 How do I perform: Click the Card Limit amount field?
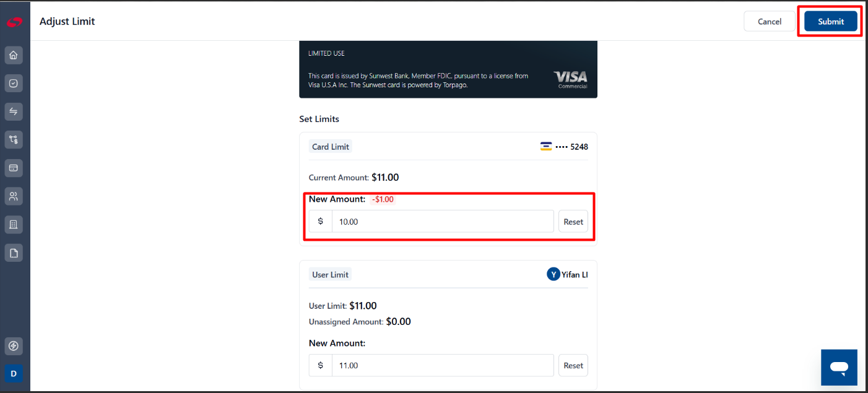coord(443,222)
